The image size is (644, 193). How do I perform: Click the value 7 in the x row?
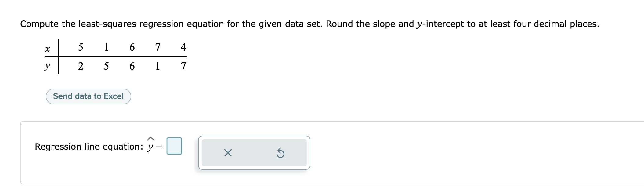click(157, 47)
